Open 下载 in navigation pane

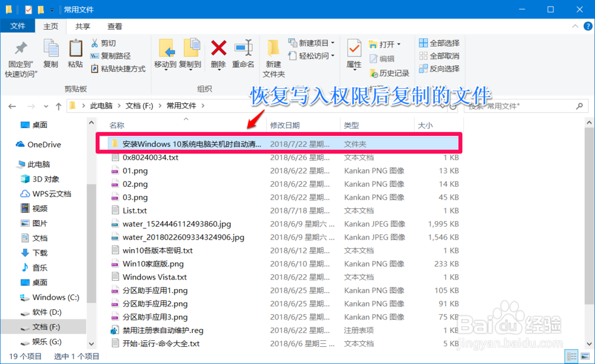[34, 253]
